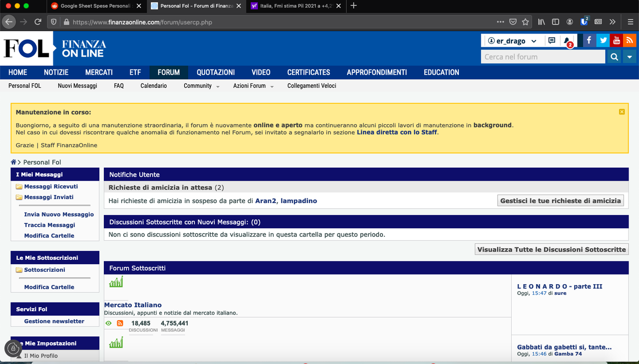Screen dimensions: 639x364
Task: Click the reader/news extension icon
Action: pyautogui.click(x=598, y=22)
